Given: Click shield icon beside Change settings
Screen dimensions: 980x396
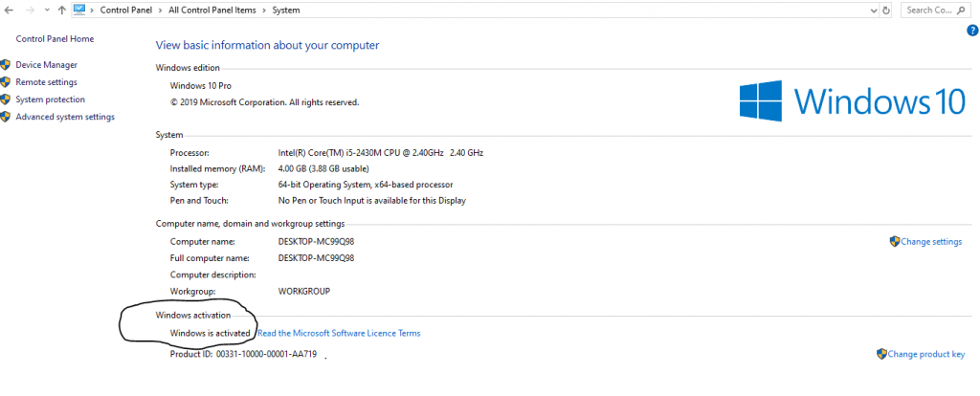Looking at the screenshot, I should point(895,241).
